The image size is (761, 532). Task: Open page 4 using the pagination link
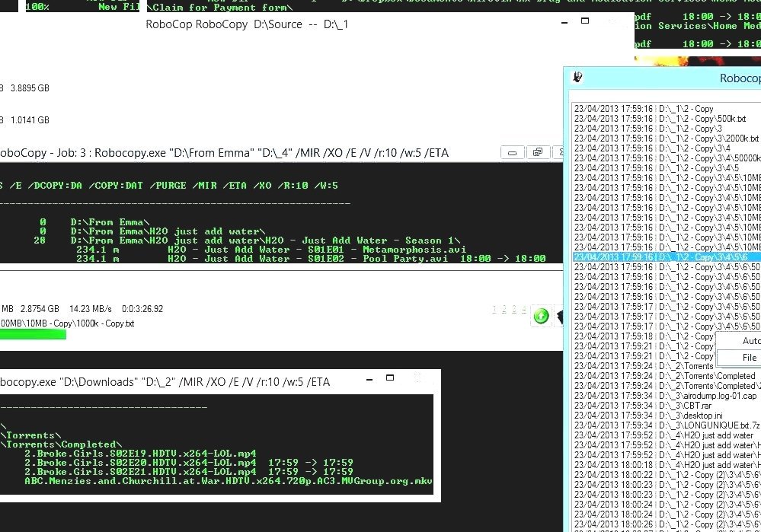[524, 311]
